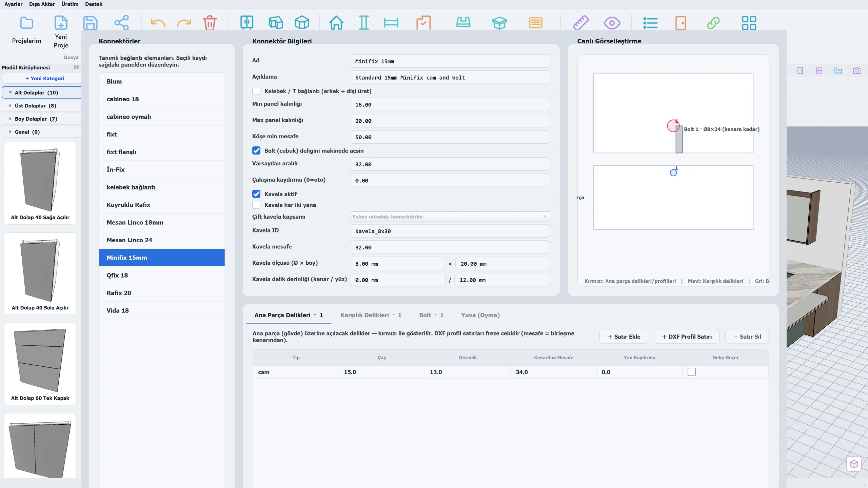Click the green chain link icon
The height and width of the screenshot is (488, 868).
pyautogui.click(x=713, y=23)
